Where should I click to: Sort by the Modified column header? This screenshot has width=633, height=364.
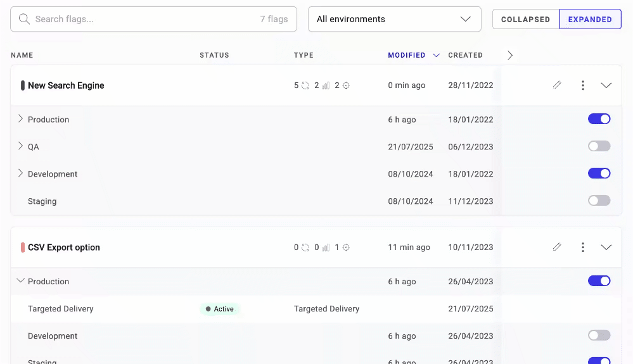tap(406, 55)
